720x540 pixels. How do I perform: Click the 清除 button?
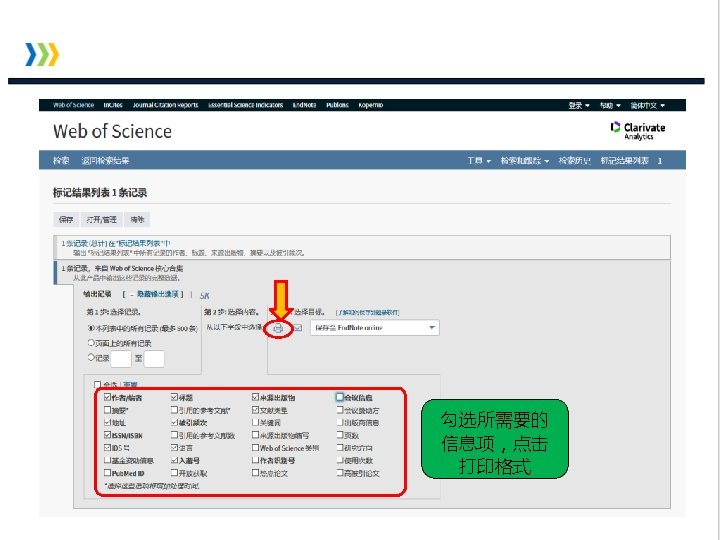[137, 219]
